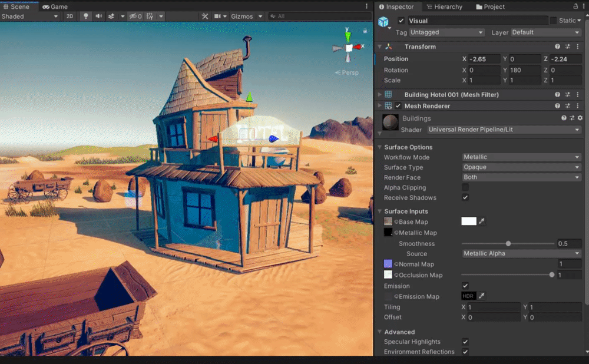
Task: Click the Smoothness slider handle
Action: click(x=508, y=244)
